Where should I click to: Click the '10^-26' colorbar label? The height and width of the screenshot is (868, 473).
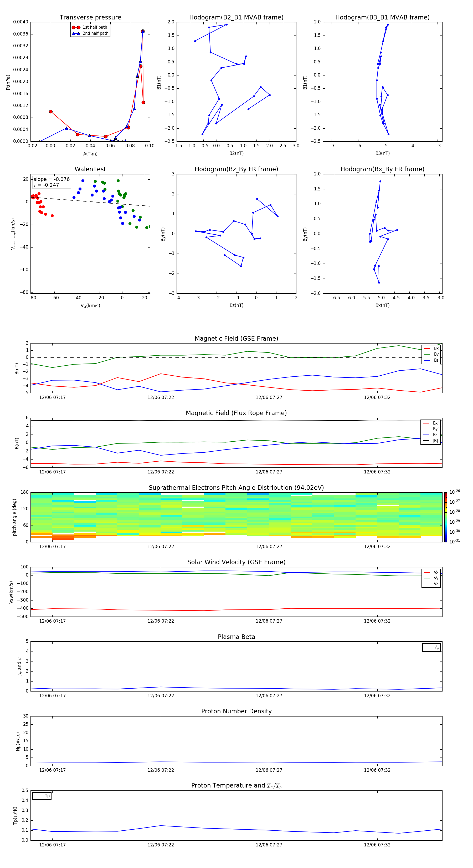tap(455, 492)
